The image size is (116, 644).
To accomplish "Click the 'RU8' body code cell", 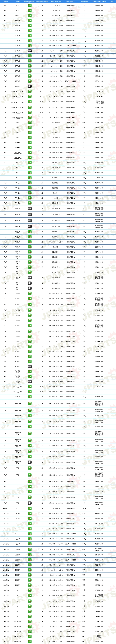I will click(x=84, y=509).
